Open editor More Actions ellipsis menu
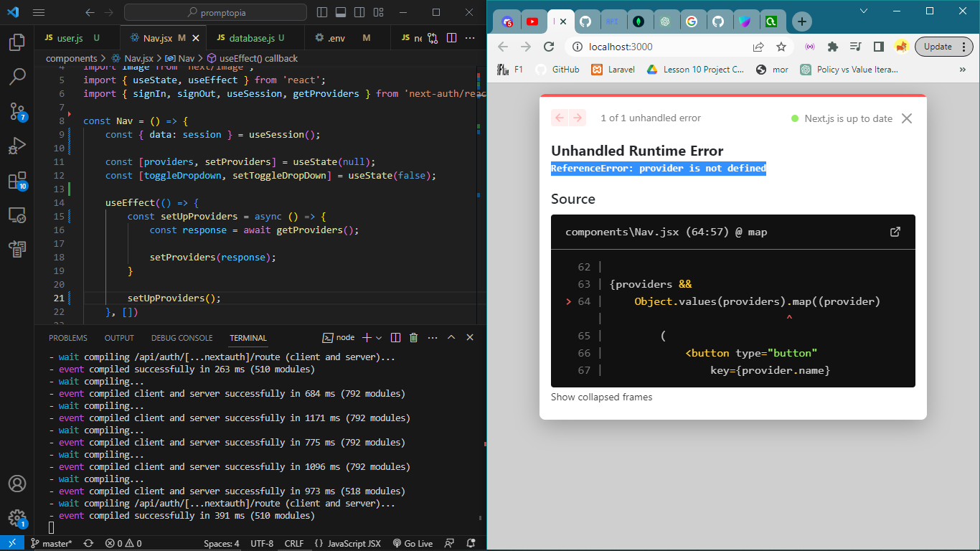980x551 pixels. [x=468, y=37]
